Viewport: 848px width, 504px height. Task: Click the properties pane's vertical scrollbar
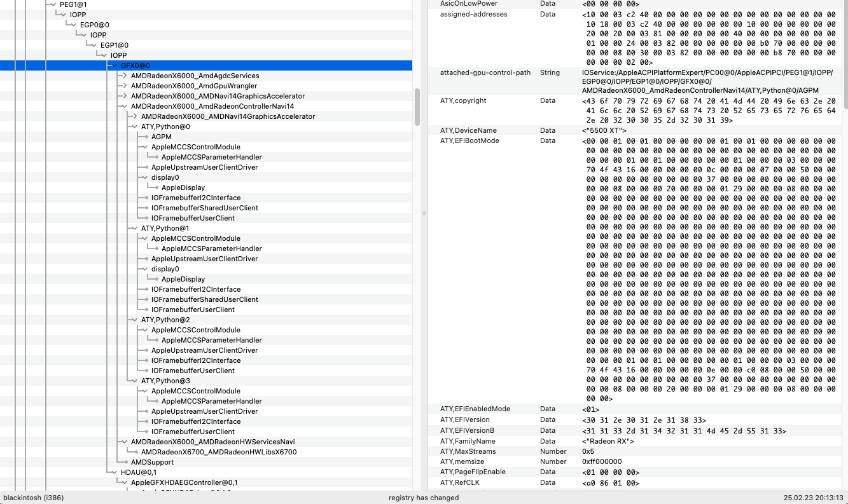point(845,54)
